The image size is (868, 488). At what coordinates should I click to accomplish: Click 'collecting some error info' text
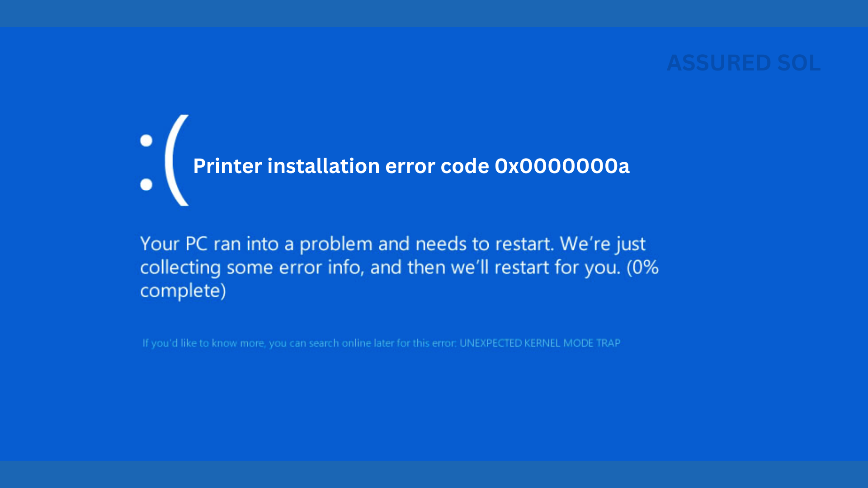[x=252, y=267]
